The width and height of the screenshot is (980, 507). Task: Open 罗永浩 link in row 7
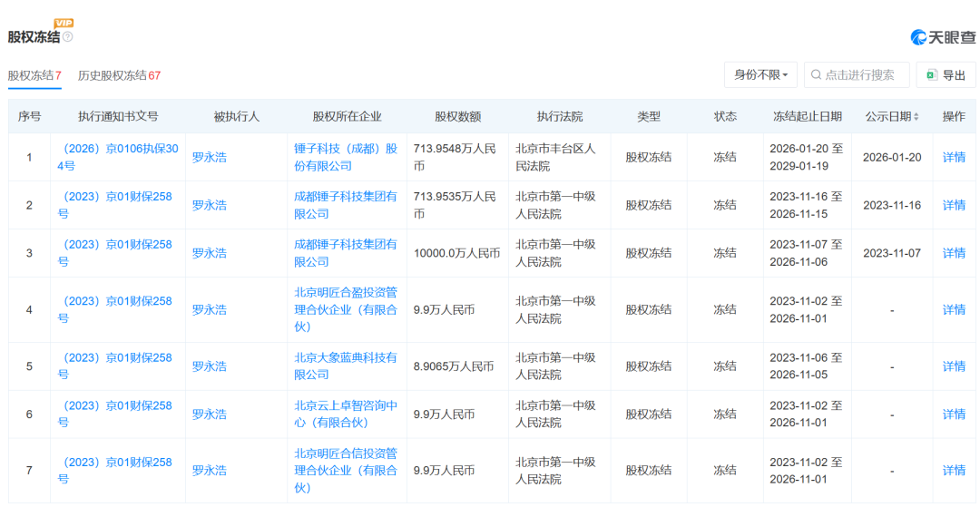pyautogui.click(x=210, y=471)
